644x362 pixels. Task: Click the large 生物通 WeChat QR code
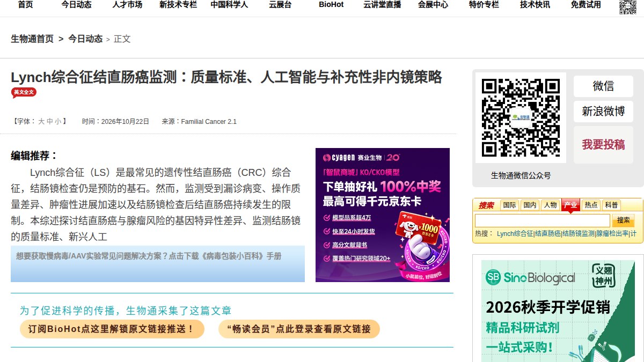[x=521, y=118]
